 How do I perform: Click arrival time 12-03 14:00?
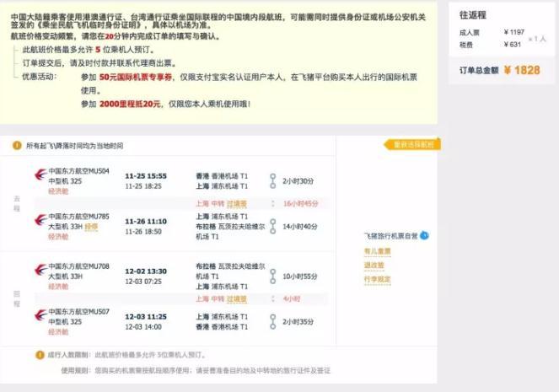click(143, 327)
